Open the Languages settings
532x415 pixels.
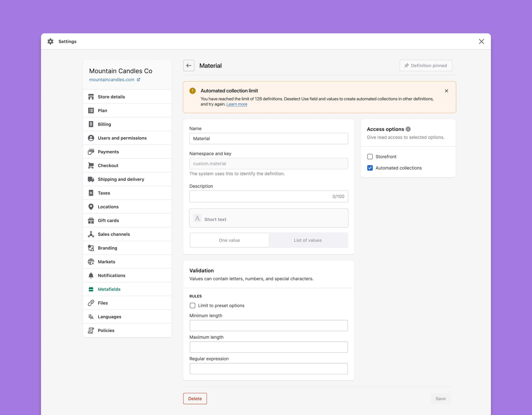[127, 317]
